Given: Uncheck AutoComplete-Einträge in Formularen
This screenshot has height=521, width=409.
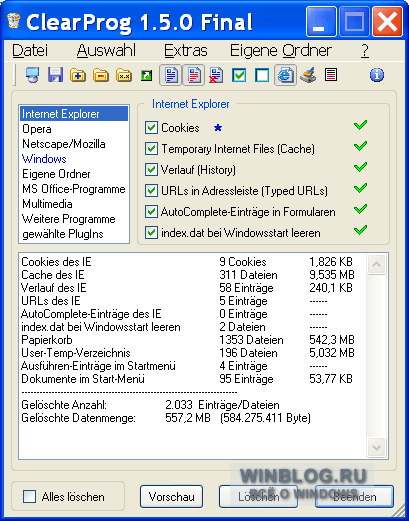Looking at the screenshot, I should point(151,212).
